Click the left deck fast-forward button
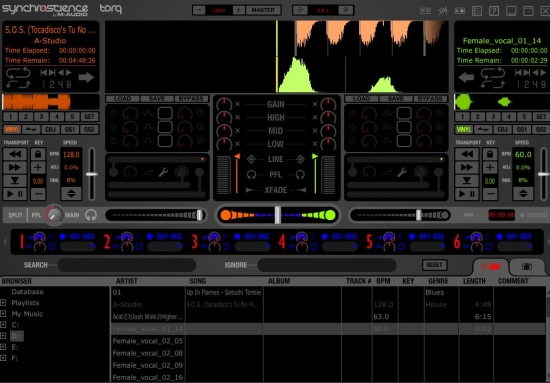 15,167
